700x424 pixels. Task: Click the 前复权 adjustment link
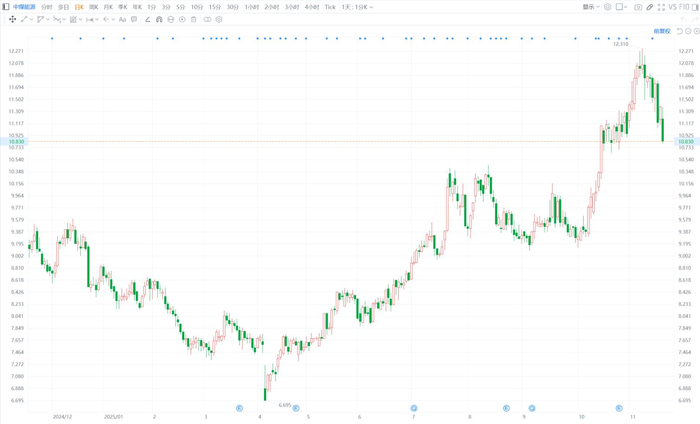coord(662,31)
